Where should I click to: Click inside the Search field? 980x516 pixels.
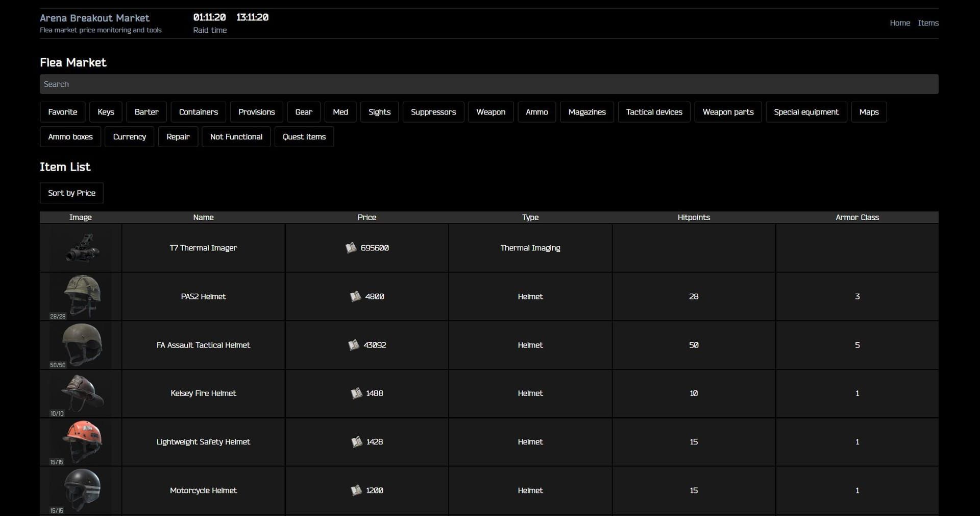(x=489, y=84)
